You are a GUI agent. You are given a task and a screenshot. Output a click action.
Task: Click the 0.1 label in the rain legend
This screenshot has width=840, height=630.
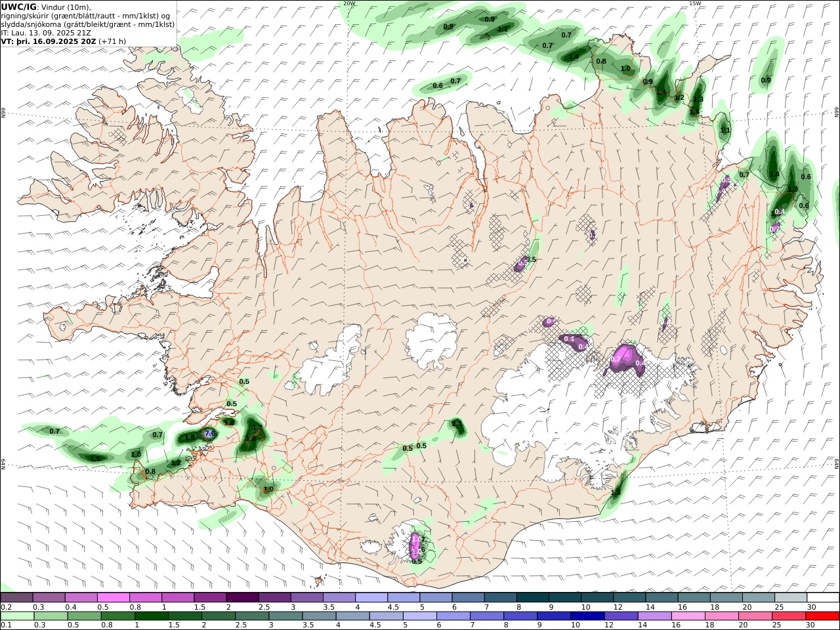tap(7, 625)
